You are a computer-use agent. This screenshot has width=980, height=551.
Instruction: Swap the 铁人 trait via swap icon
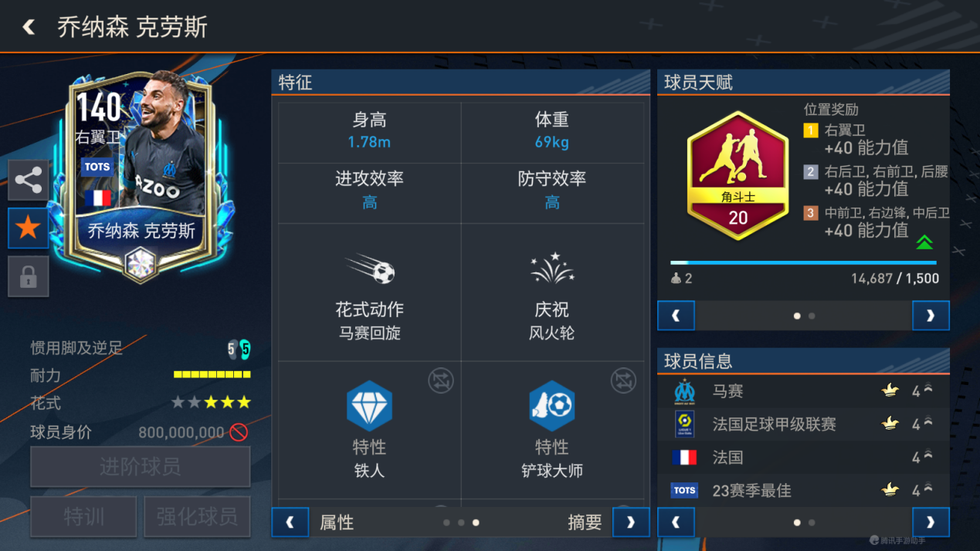click(x=441, y=380)
